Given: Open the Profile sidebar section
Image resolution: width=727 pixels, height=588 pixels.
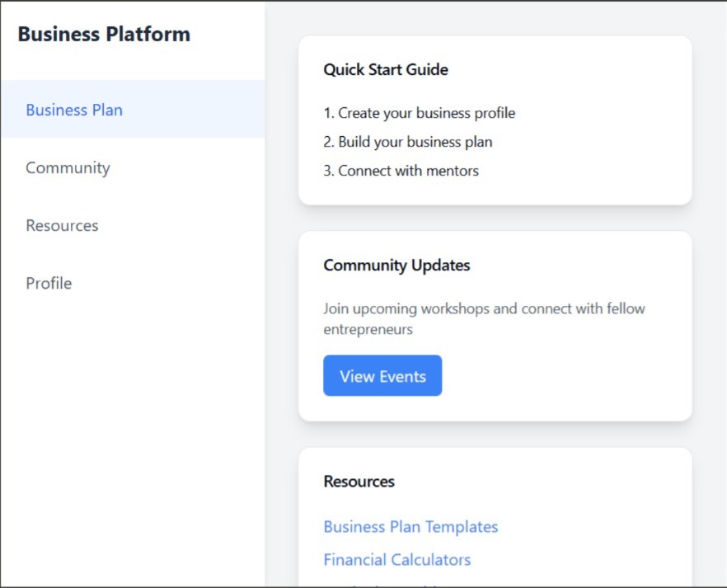Looking at the screenshot, I should tap(49, 283).
